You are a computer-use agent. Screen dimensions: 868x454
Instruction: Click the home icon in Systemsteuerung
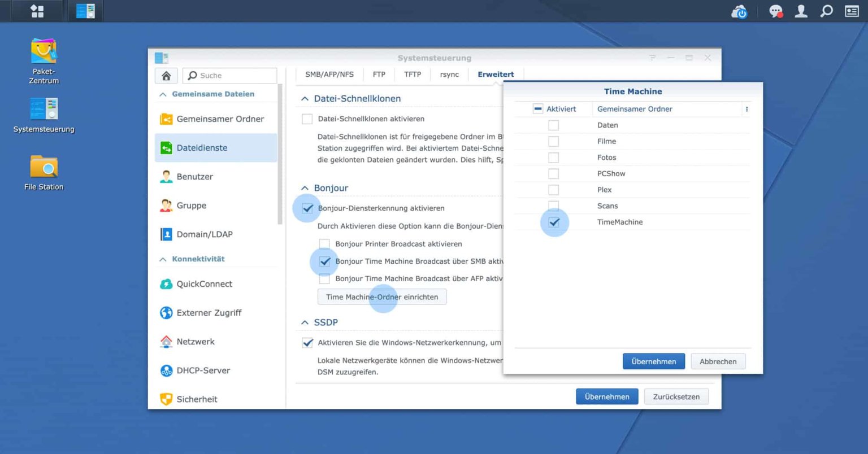166,75
